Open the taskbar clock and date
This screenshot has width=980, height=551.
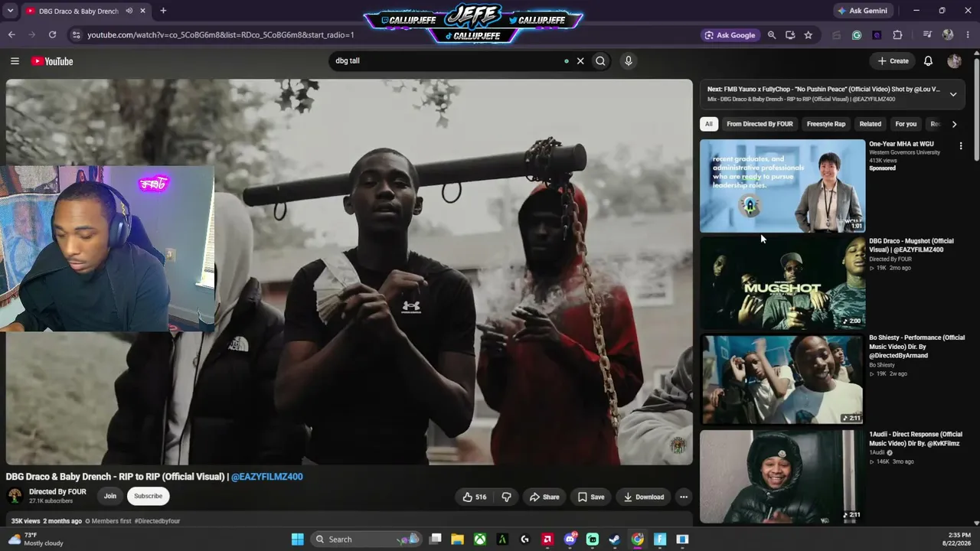click(x=959, y=540)
